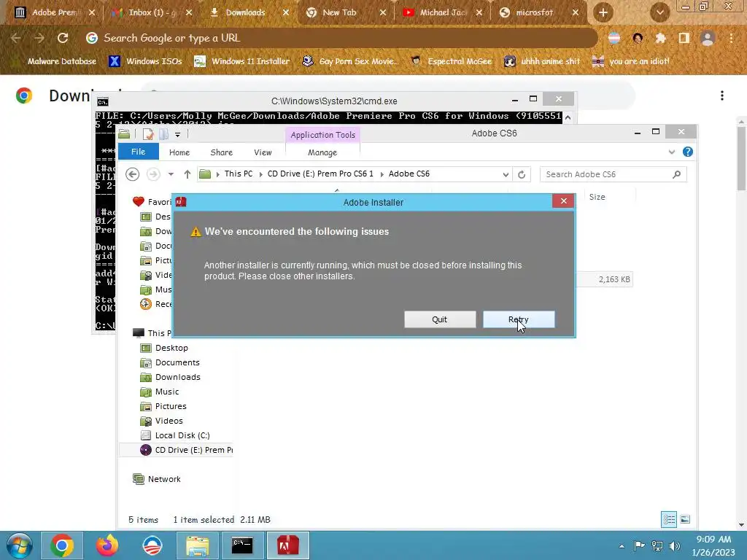Click the Search Adobe CS6 field
Image resolution: width=747 pixels, height=560 pixels.
[x=613, y=174]
